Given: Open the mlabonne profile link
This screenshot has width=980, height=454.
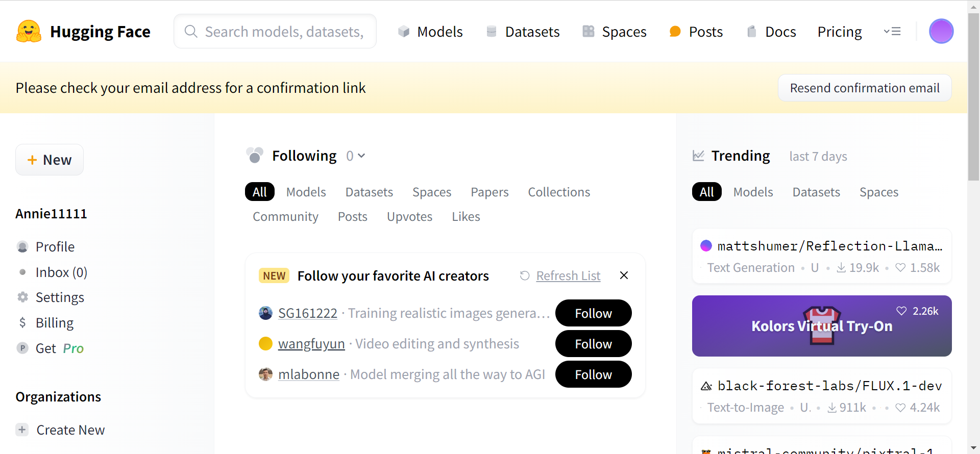Looking at the screenshot, I should click(309, 374).
